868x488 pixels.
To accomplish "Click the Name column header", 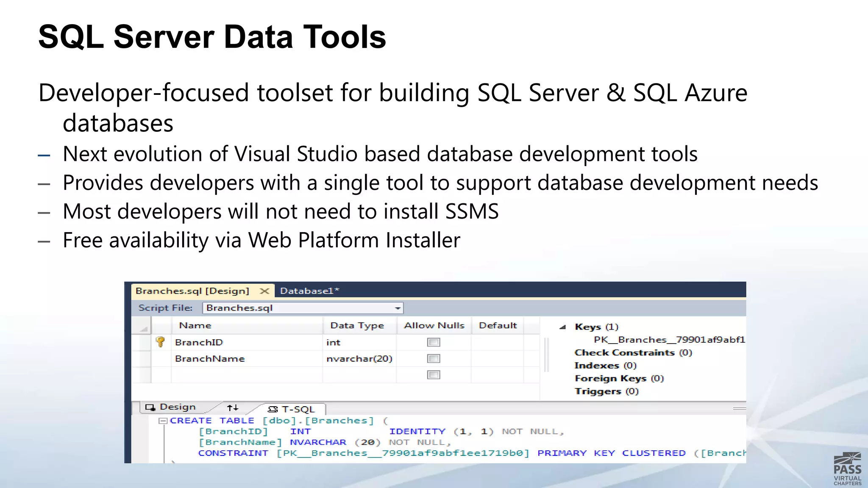I will pos(248,325).
